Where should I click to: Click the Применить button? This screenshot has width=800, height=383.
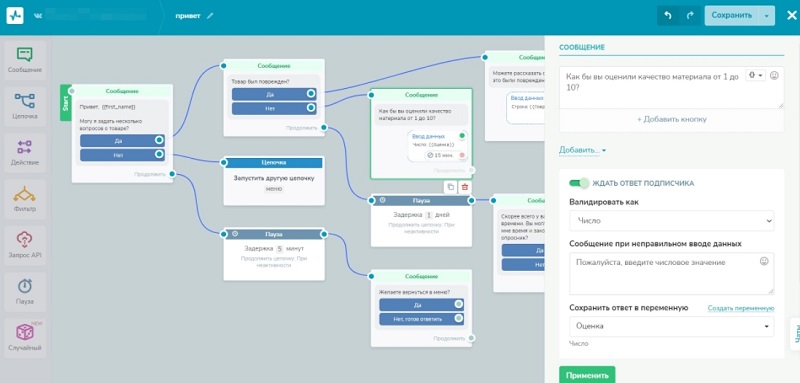click(x=587, y=375)
